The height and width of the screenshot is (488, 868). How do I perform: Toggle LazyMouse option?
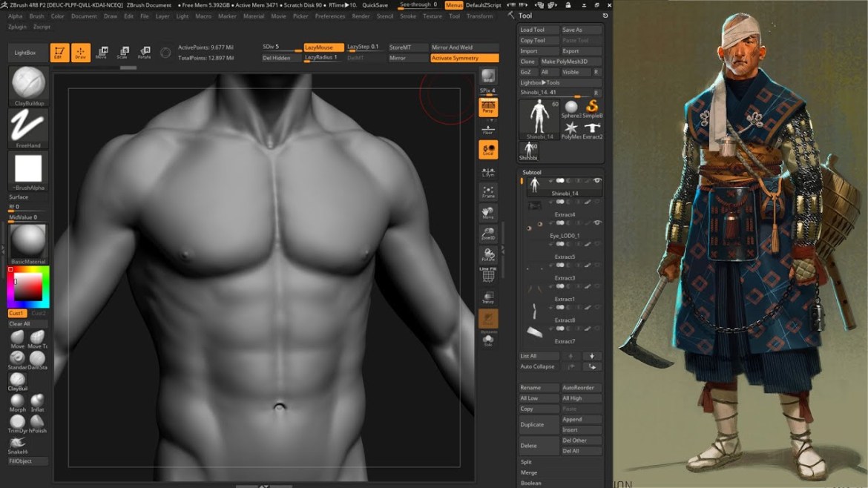[323, 47]
